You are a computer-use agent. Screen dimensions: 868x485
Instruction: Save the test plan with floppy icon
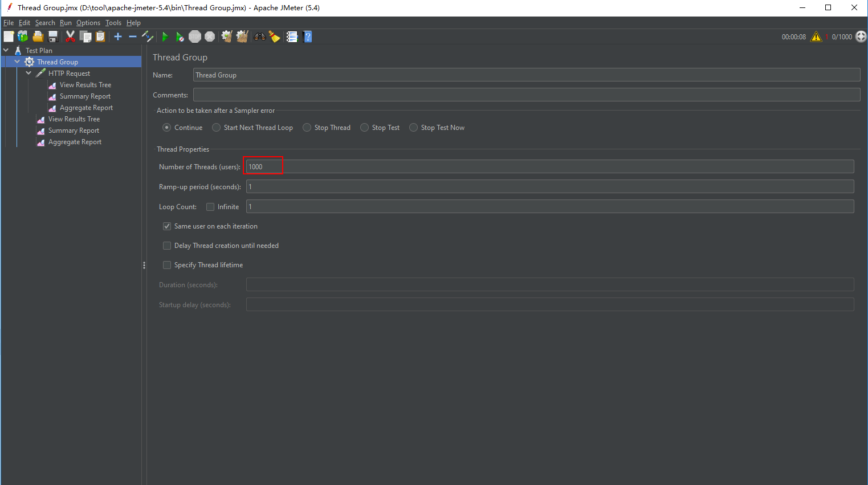click(53, 36)
